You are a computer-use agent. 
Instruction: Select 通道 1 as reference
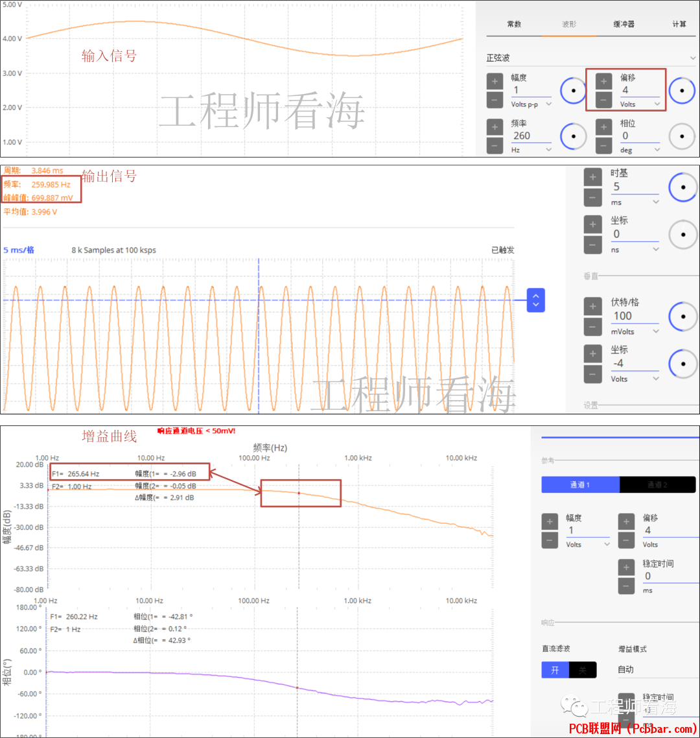coord(580,485)
